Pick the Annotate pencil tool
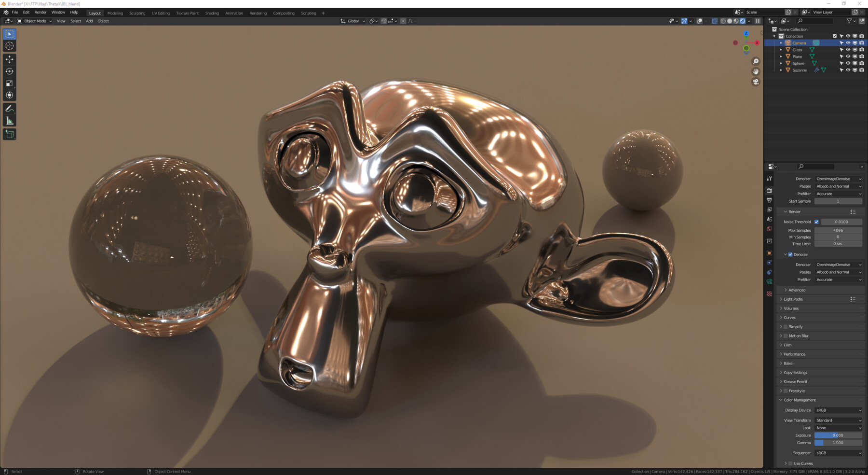868x475 pixels. coord(9,109)
